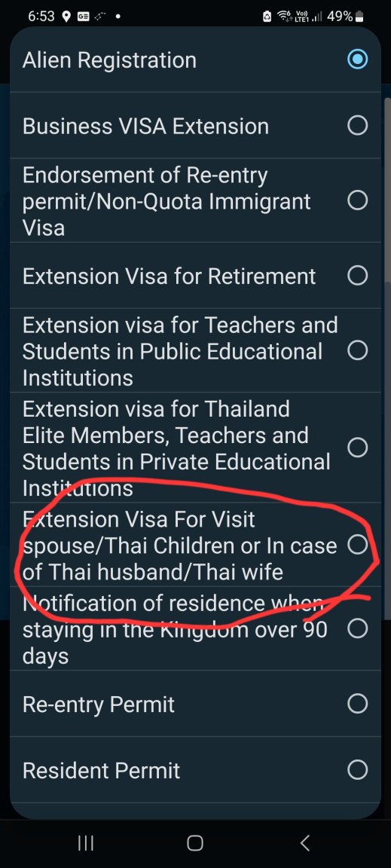
Task: Select radio for Public Educational Institutions extension
Action: pyautogui.click(x=357, y=350)
